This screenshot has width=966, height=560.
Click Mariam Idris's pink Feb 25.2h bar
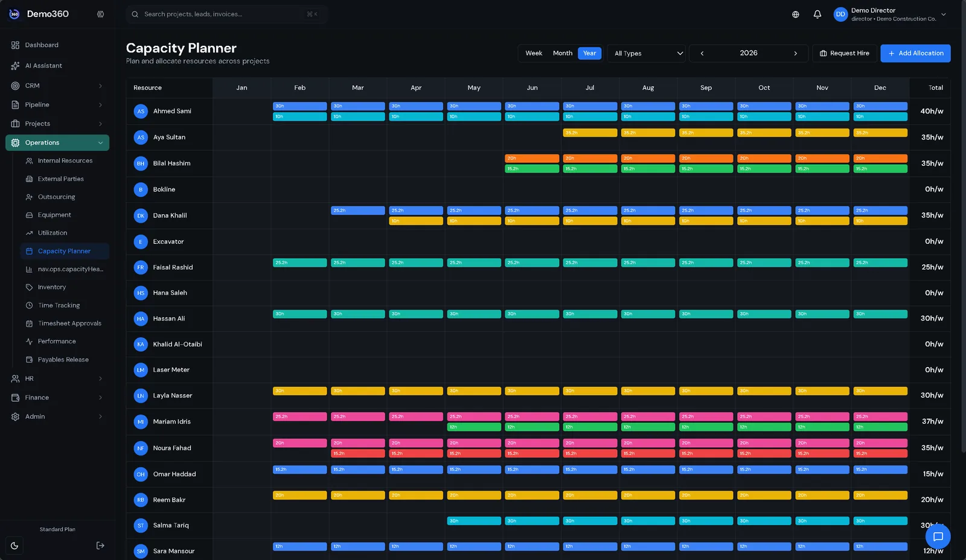pyautogui.click(x=300, y=417)
